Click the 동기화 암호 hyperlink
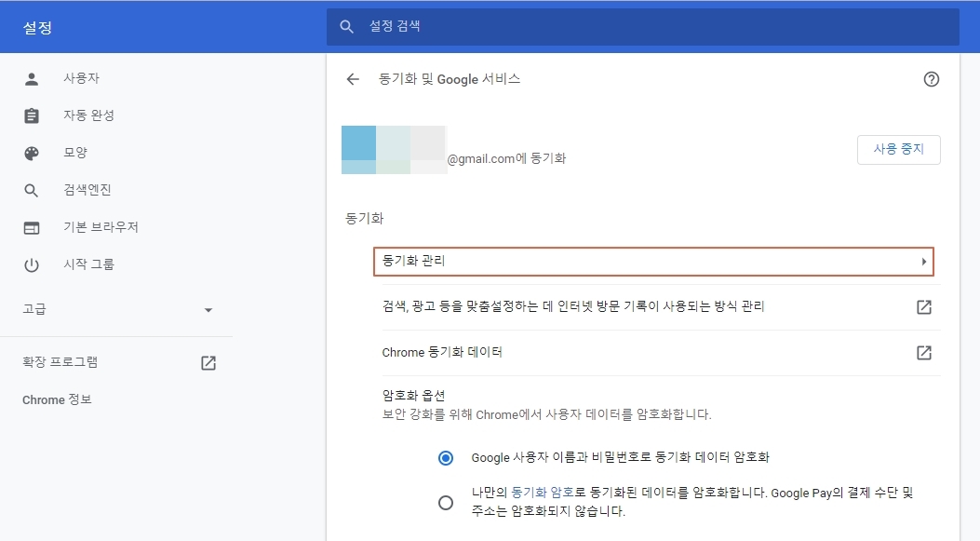The image size is (980, 541). click(543, 493)
